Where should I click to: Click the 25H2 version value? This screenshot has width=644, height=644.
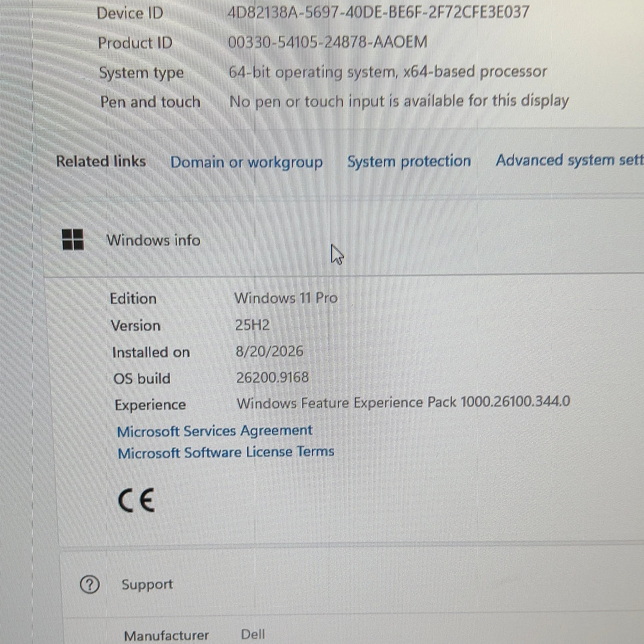252,325
